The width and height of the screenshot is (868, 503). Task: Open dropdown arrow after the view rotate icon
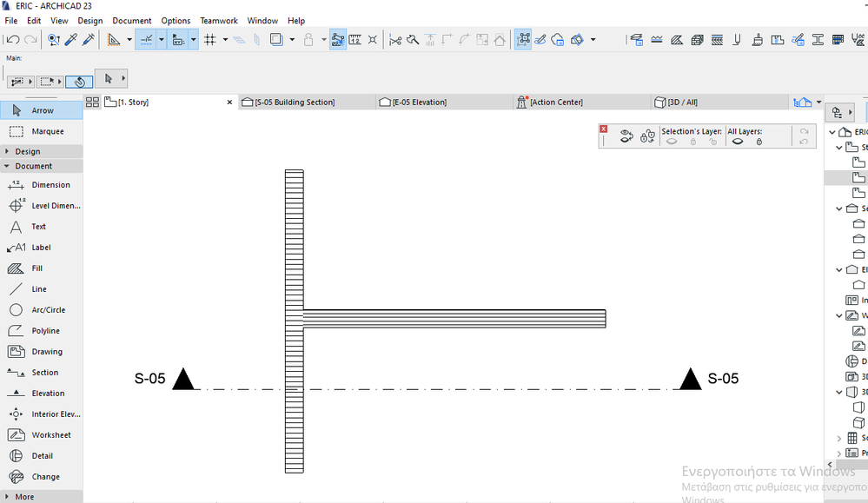pos(593,40)
